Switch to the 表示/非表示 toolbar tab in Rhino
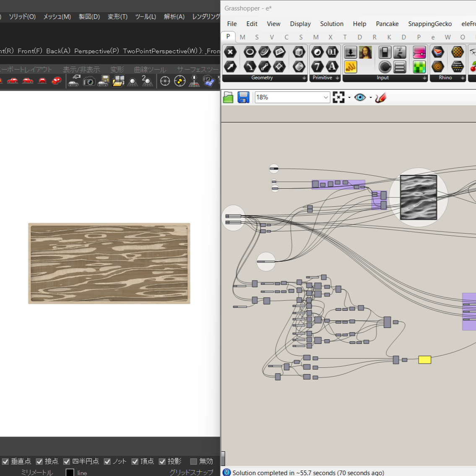 (81, 70)
